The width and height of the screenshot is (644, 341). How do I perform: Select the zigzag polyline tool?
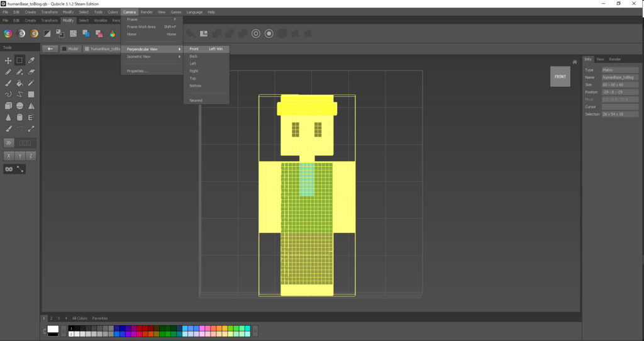pyautogui.click(x=19, y=94)
